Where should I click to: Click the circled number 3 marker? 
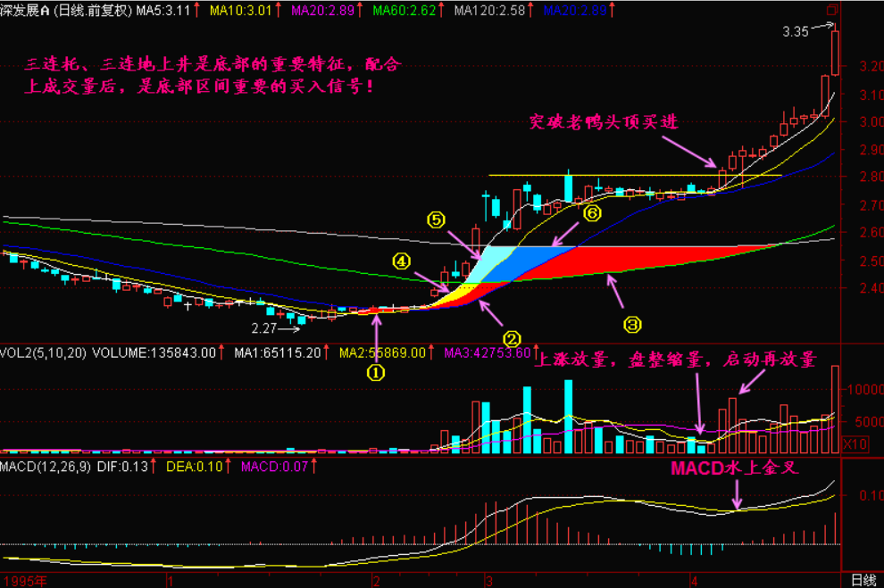[x=631, y=320]
